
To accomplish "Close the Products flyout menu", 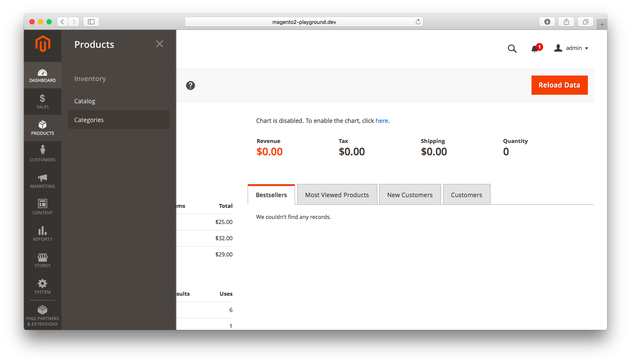I will click(x=159, y=44).
